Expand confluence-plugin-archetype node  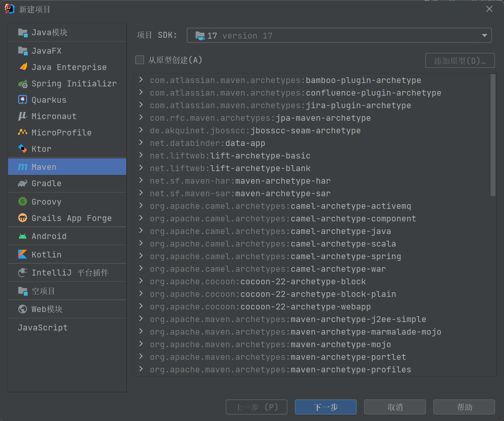(x=141, y=92)
